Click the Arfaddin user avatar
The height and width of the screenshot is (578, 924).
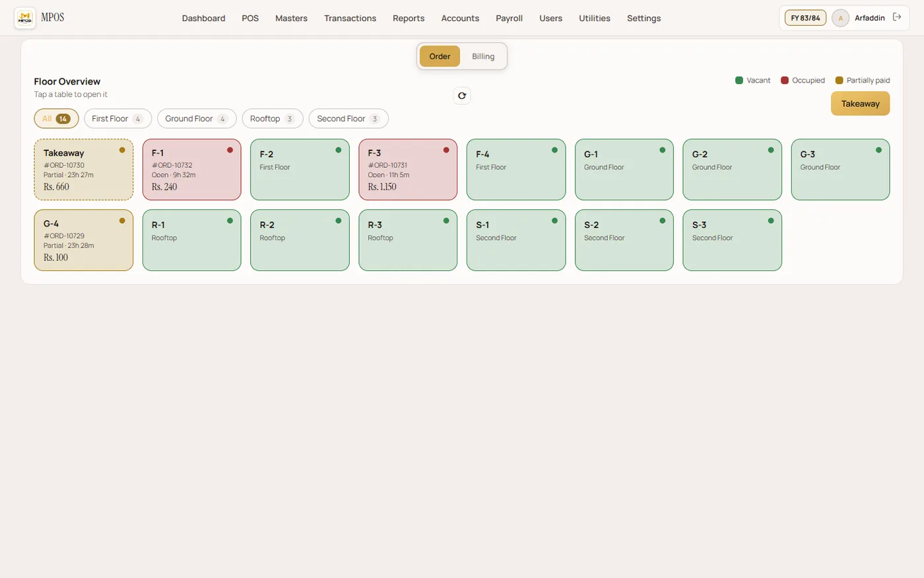(840, 18)
